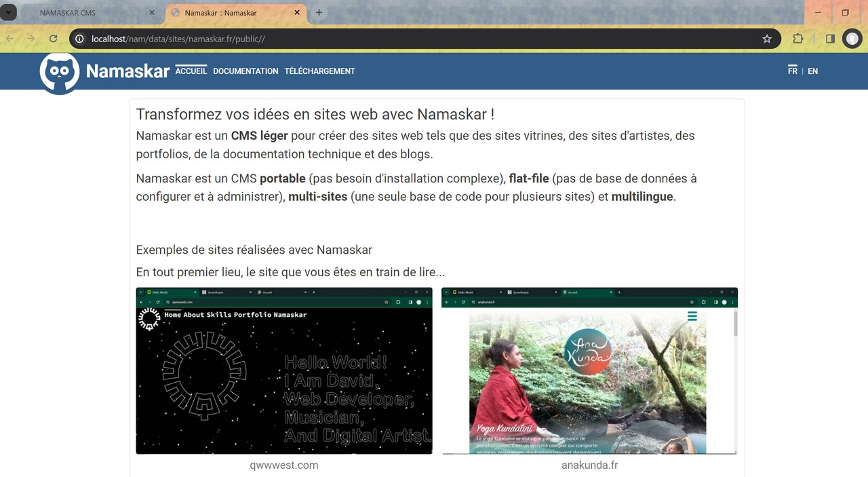
Task: Open the Chrome profile avatar
Action: pos(852,39)
